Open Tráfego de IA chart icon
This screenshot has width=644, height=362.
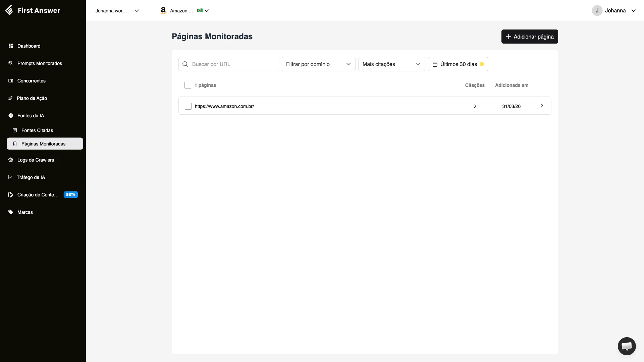coord(10,177)
